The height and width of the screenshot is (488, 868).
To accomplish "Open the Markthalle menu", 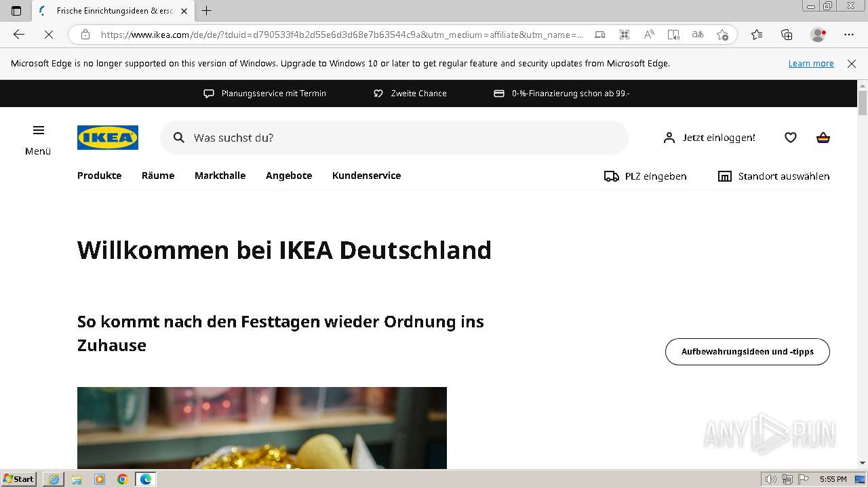I will (x=220, y=176).
